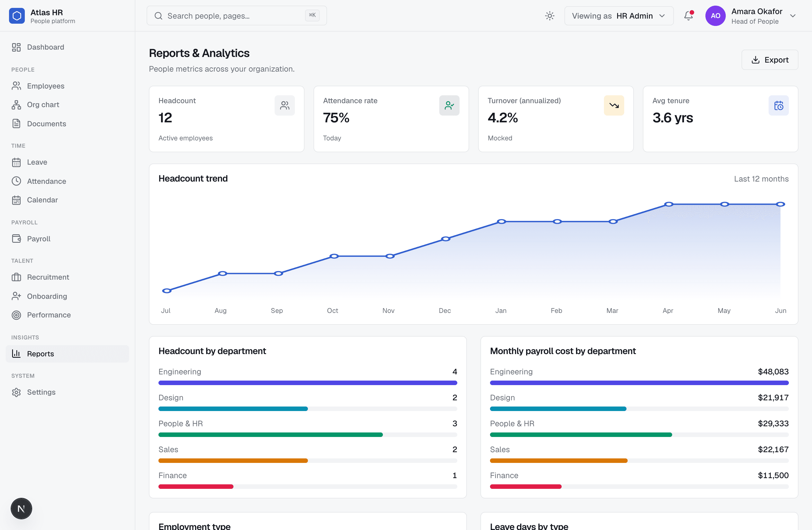The image size is (812, 530).
Task: Open the Settings label in sidebar
Action: [x=41, y=392]
